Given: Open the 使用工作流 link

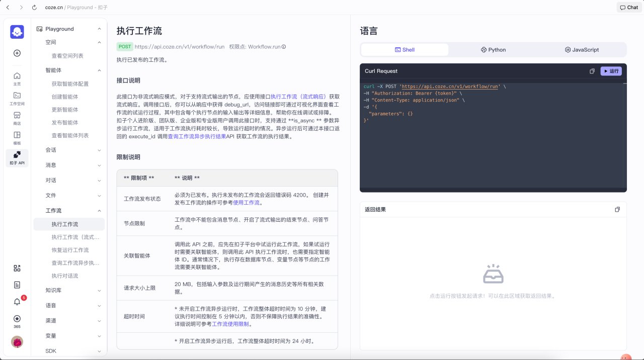Looking at the screenshot, I should pos(246,203).
